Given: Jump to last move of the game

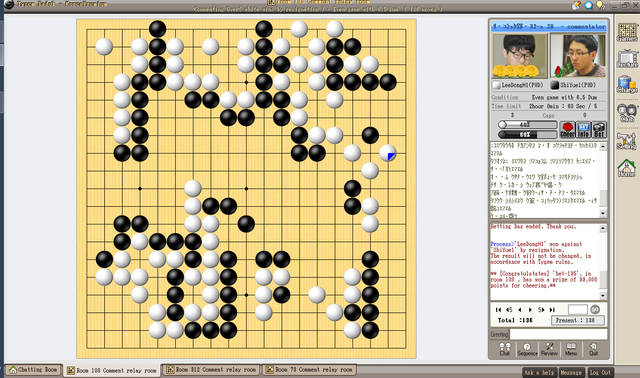Looking at the screenshot, I should pos(552,310).
